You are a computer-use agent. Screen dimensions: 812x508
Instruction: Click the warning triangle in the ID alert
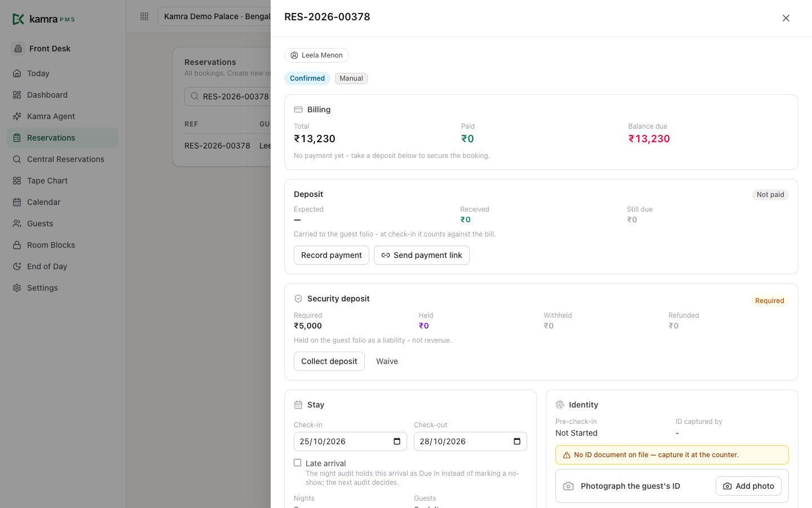(567, 455)
